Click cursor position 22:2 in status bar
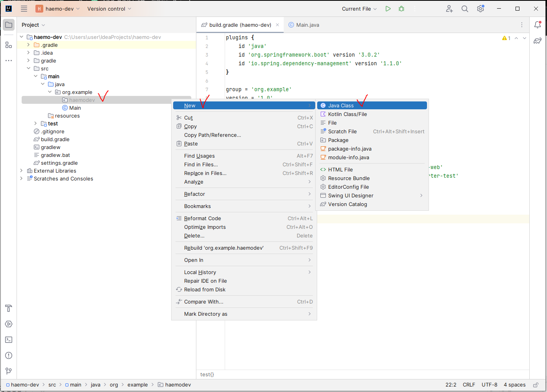 pyautogui.click(x=451, y=385)
